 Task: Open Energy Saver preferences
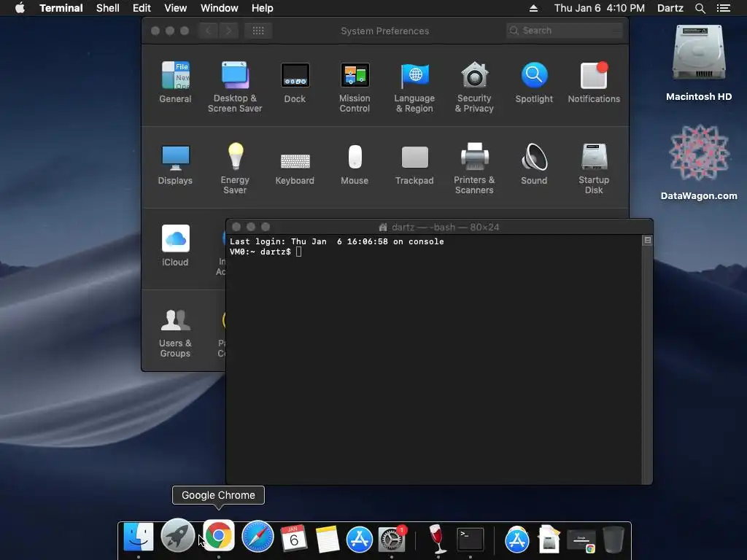point(235,168)
